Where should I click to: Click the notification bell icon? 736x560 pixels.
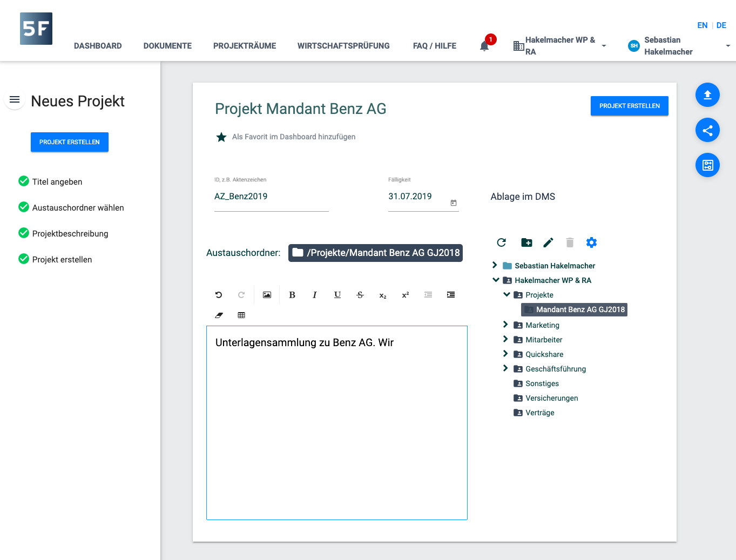click(484, 46)
